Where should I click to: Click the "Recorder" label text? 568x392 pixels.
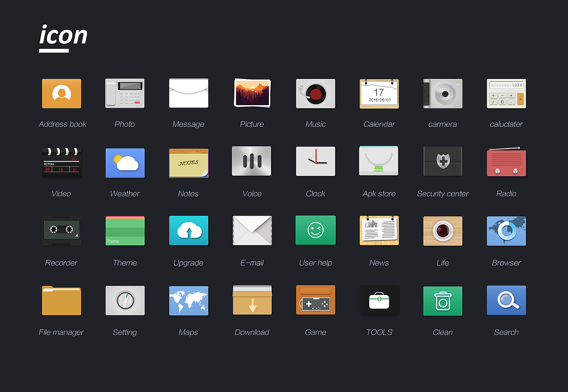61,263
